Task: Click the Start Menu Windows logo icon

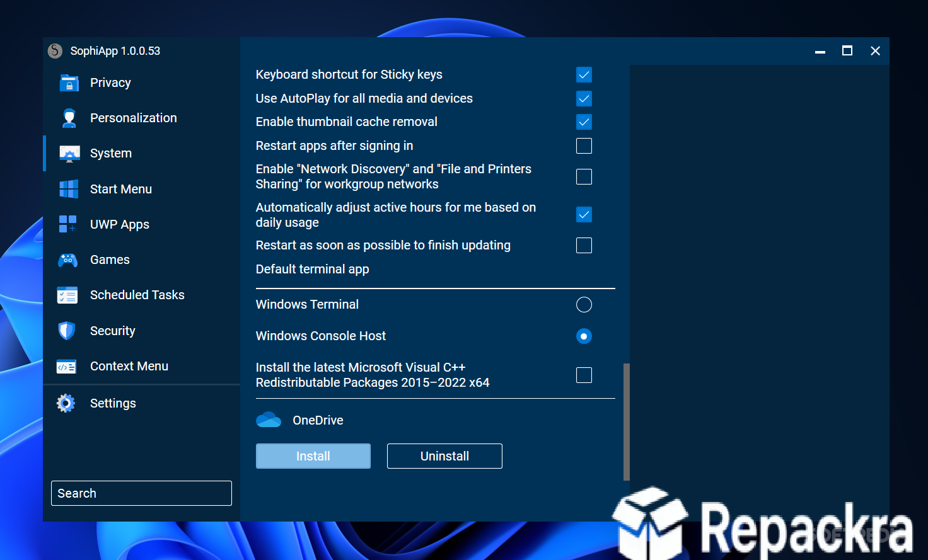Action: [69, 189]
